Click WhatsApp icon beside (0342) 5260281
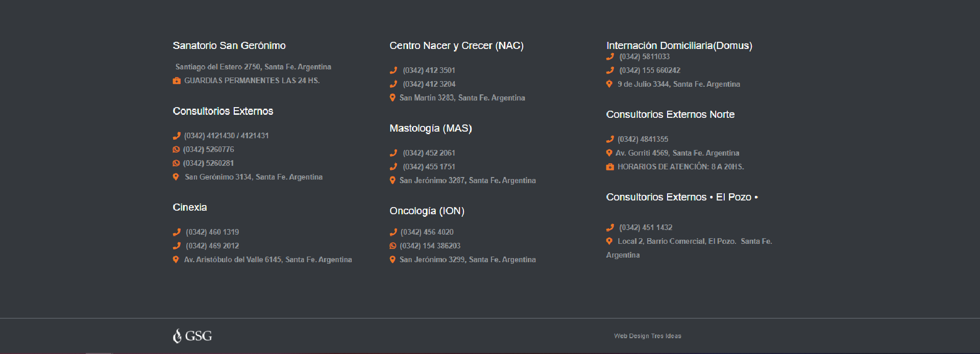 [176, 163]
